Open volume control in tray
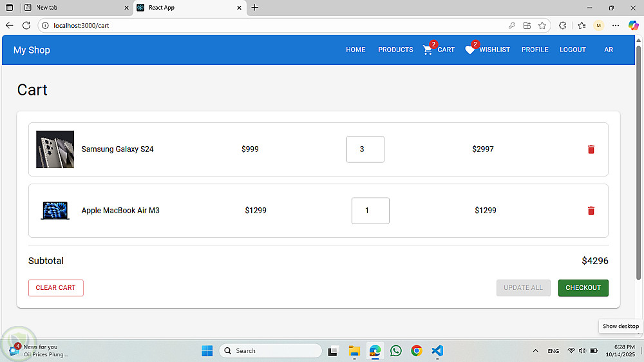This screenshot has height=362, width=644. tap(582, 351)
